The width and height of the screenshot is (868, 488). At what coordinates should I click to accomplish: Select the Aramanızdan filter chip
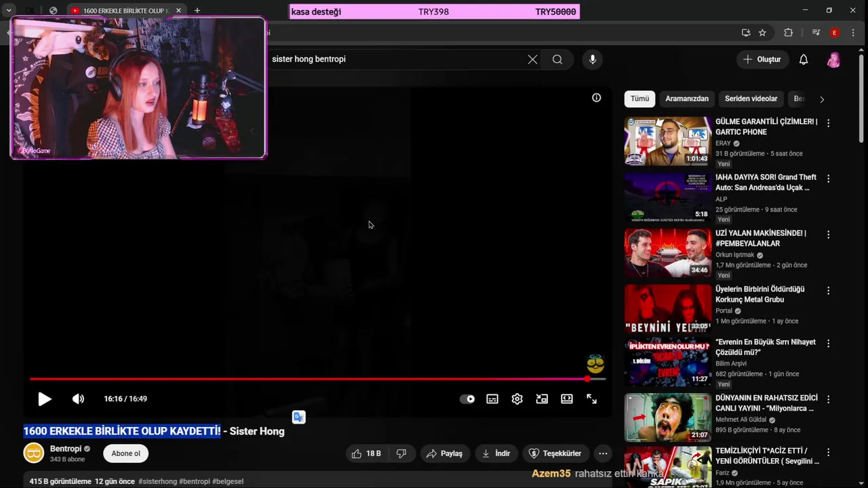pos(687,99)
